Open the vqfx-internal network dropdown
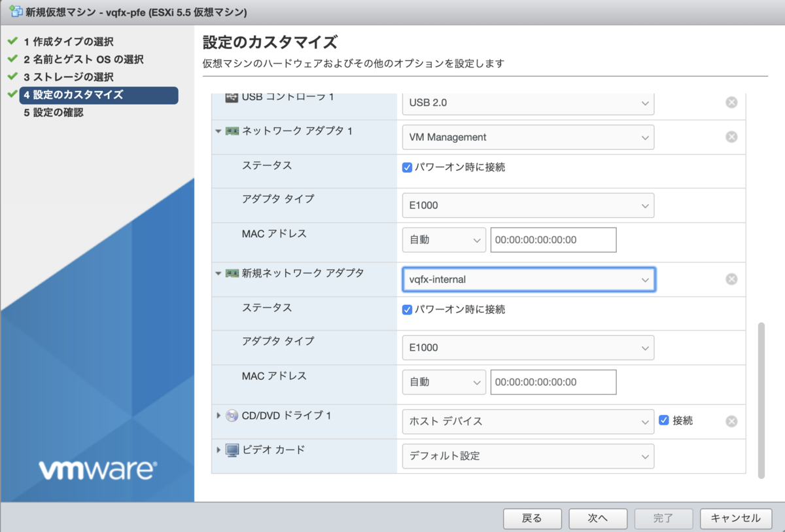Viewport: 785px width, 532px height. point(528,279)
